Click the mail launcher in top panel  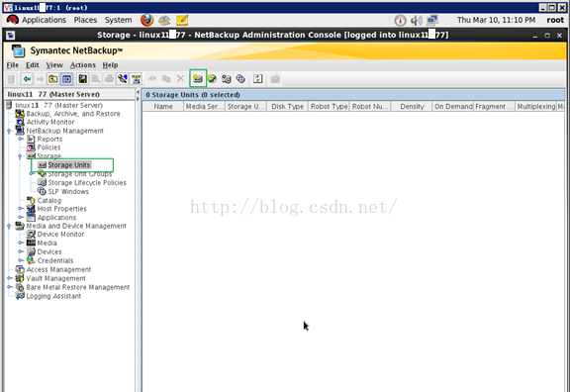click(x=164, y=20)
